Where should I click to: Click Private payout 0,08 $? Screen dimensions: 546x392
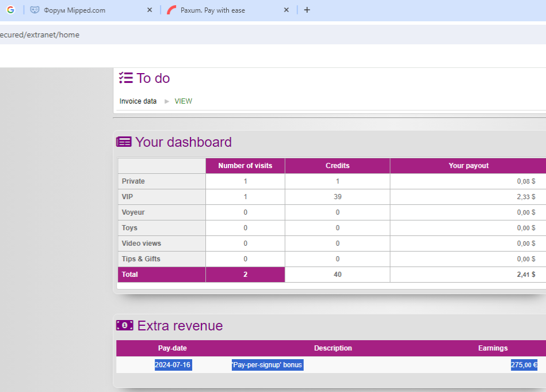coord(526,181)
